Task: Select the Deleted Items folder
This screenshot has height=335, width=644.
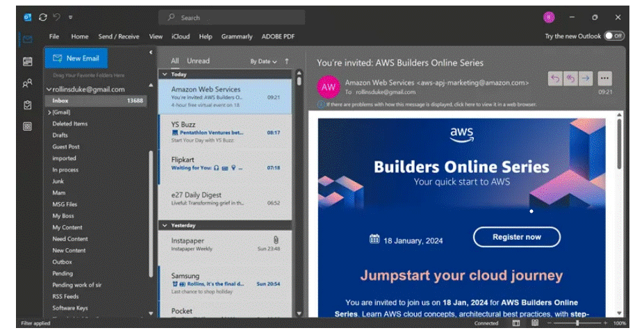Action: click(70, 124)
